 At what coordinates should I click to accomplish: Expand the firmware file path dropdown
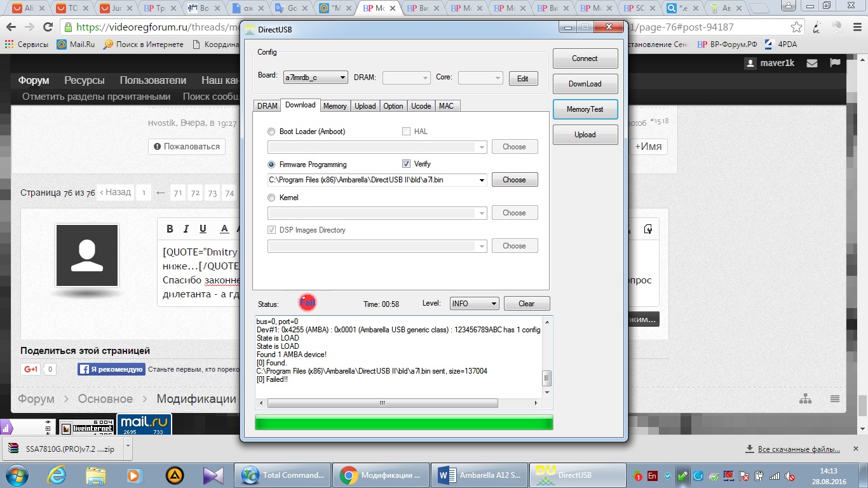(482, 180)
